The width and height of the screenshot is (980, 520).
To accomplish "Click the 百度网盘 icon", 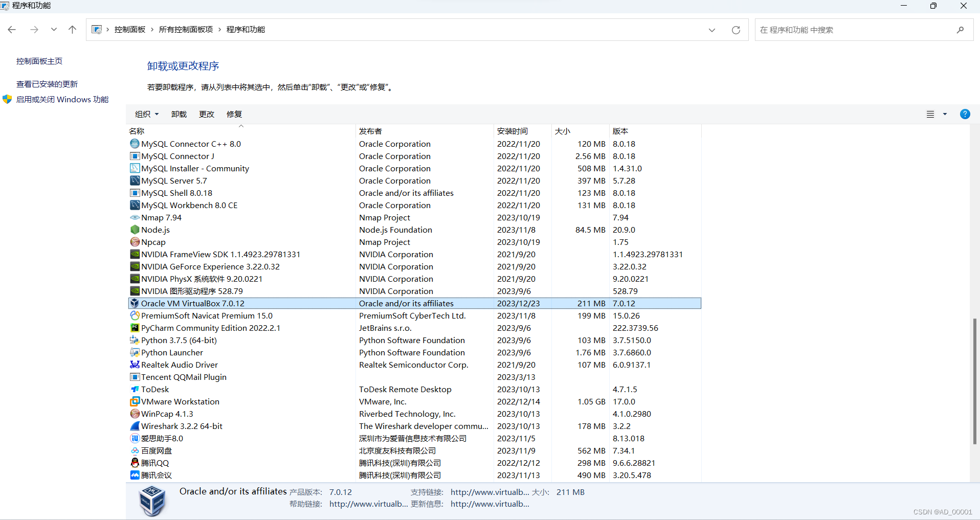I will pos(135,450).
